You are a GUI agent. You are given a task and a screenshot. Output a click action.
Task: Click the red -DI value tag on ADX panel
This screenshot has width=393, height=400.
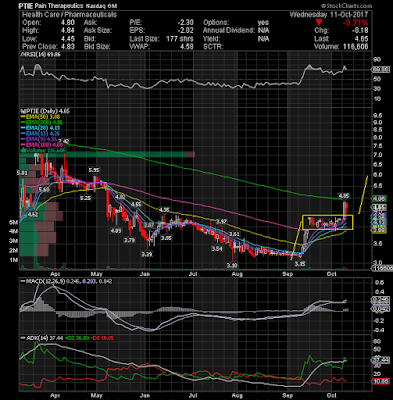[380, 382]
